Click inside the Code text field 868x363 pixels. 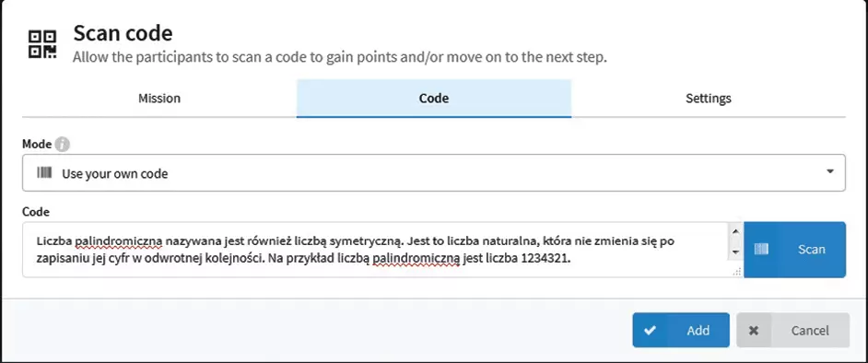coord(377,250)
